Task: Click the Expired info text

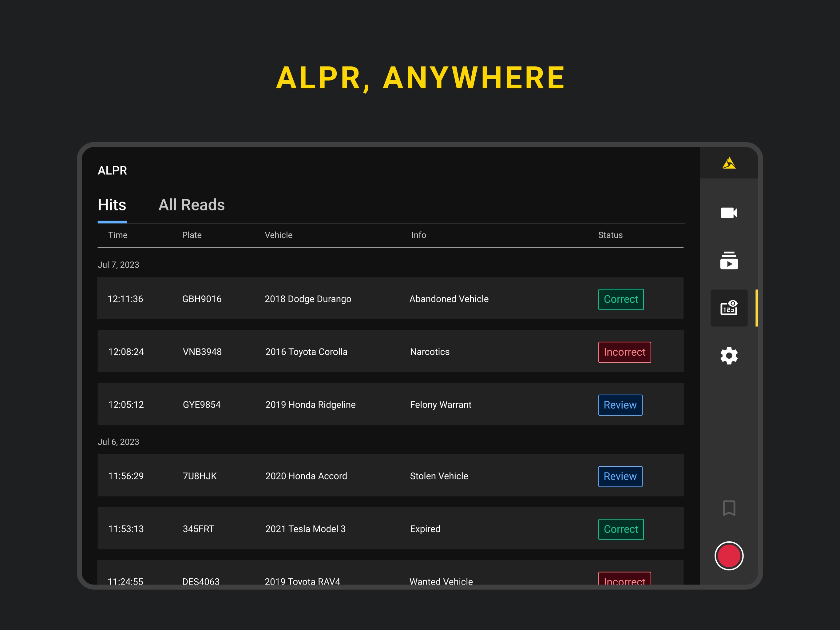Action: [425, 529]
